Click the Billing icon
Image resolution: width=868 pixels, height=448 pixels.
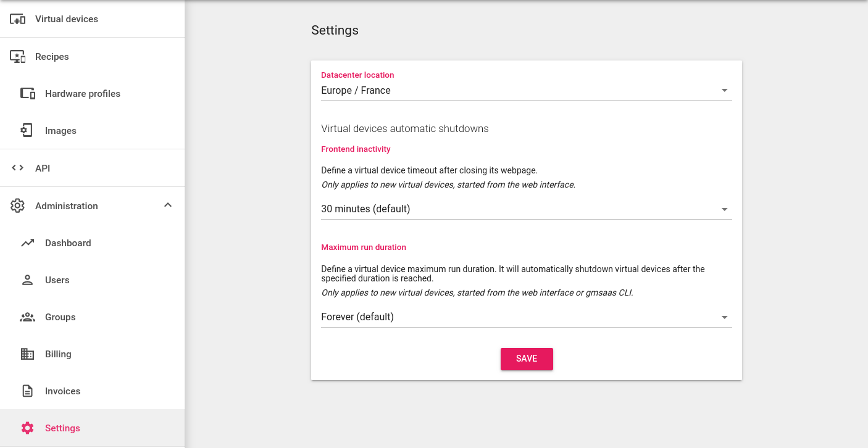(x=27, y=354)
